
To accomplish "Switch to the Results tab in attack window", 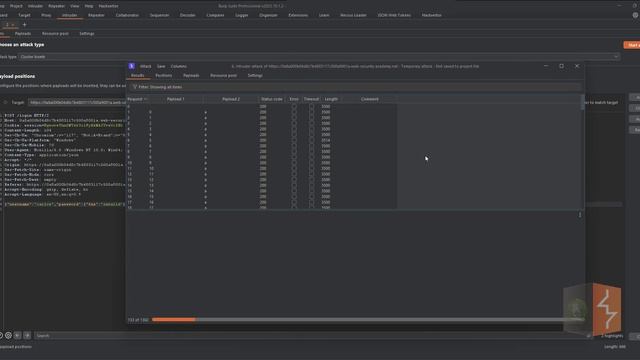I will tap(138, 76).
